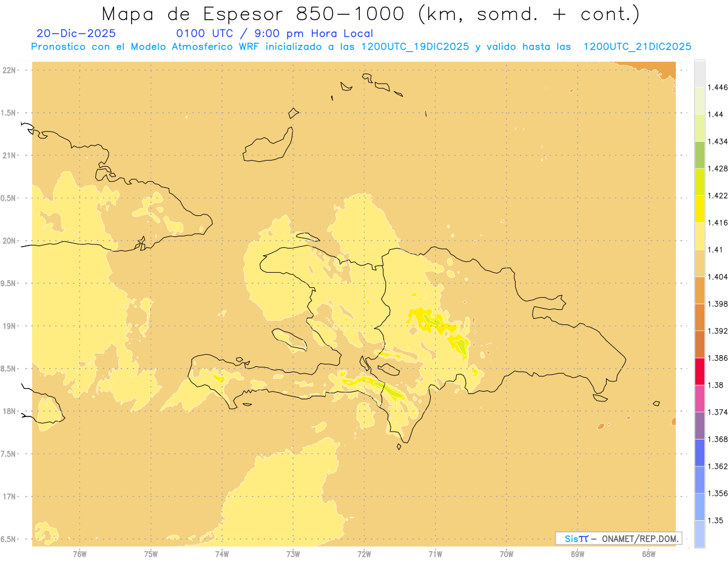
Task: Click the blue colorbar swatch between 1.362 and 1.368
Action: point(699,452)
